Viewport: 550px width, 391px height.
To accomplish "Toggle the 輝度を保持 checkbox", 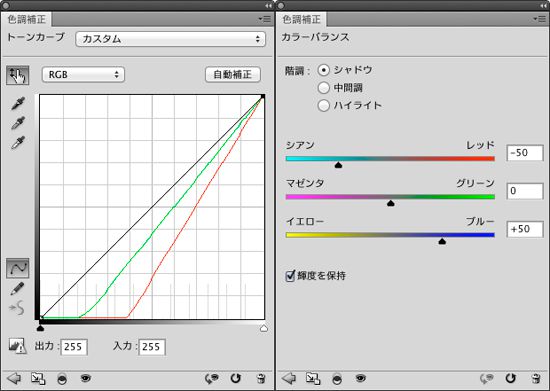I will click(x=290, y=276).
